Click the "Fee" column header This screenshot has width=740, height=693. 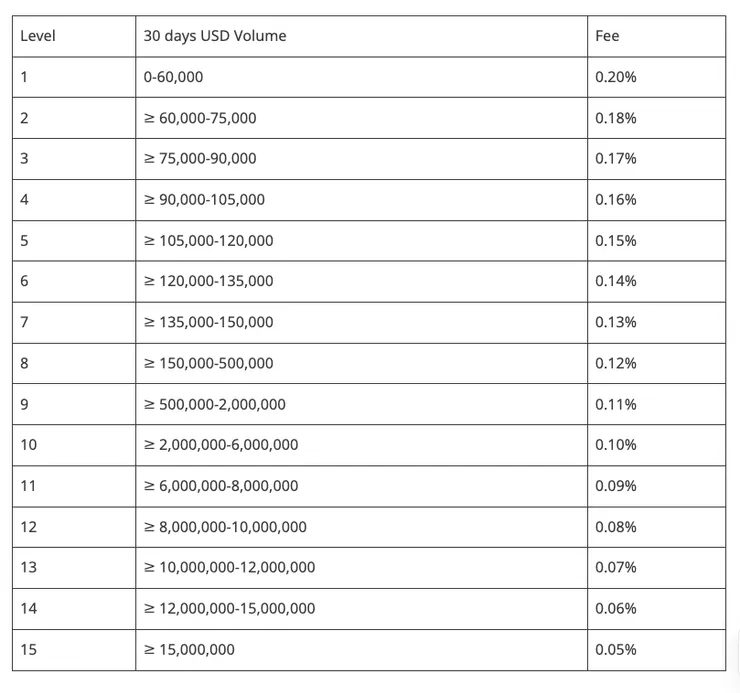607,36
